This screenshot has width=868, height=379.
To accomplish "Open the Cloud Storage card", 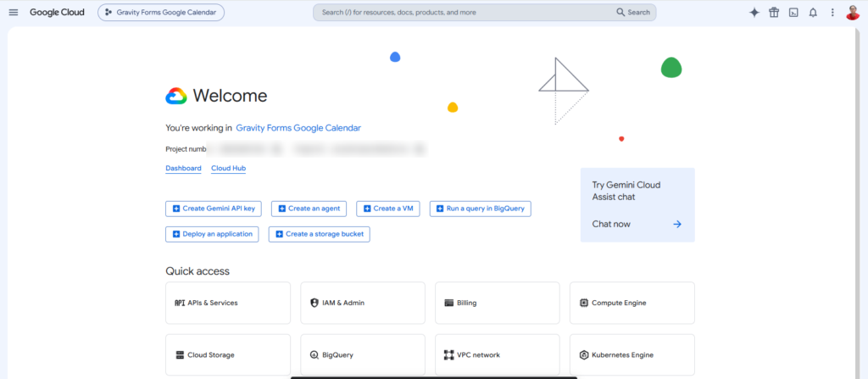I will pos(228,355).
